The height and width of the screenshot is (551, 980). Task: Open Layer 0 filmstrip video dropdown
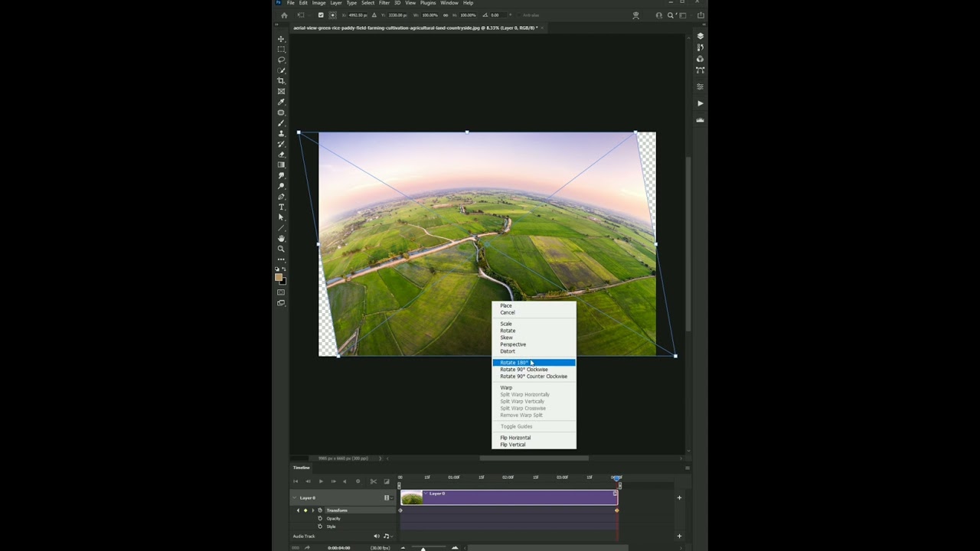[388, 497]
